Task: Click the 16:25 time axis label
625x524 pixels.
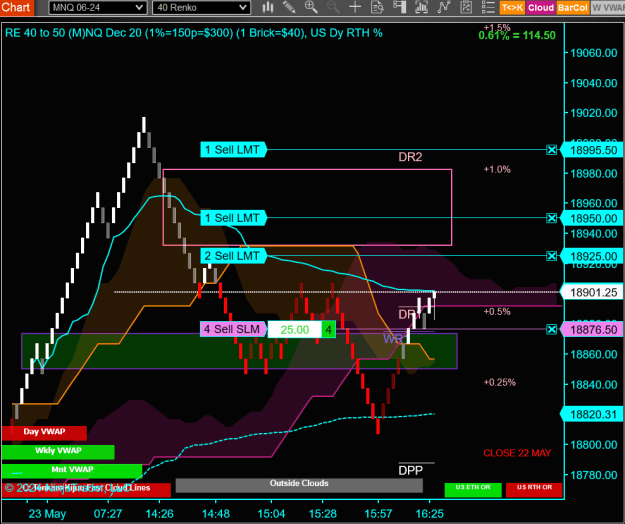Action: pyautogui.click(x=429, y=514)
